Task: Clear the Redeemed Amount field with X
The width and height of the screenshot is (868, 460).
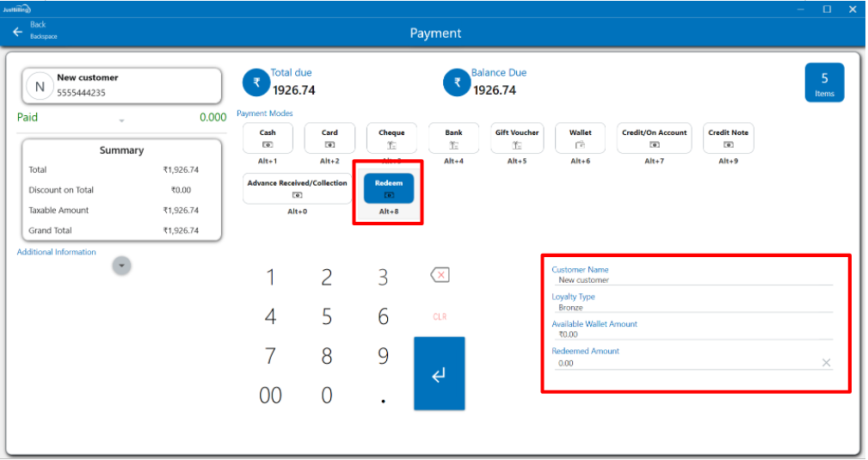Action: (826, 363)
